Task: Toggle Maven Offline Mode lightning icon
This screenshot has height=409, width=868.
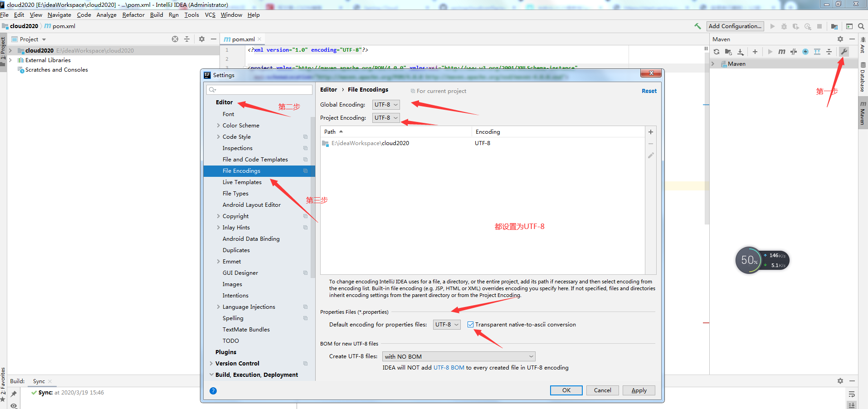Action: 805,52
